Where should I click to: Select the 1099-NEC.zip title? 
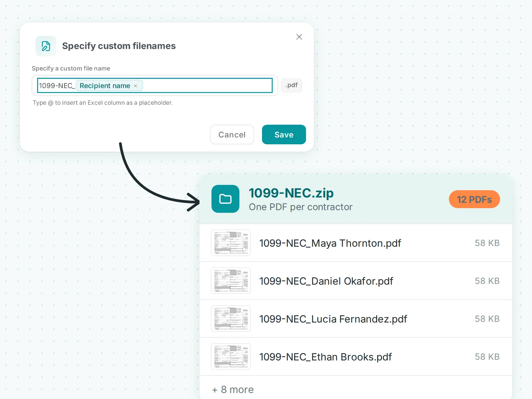coord(291,193)
